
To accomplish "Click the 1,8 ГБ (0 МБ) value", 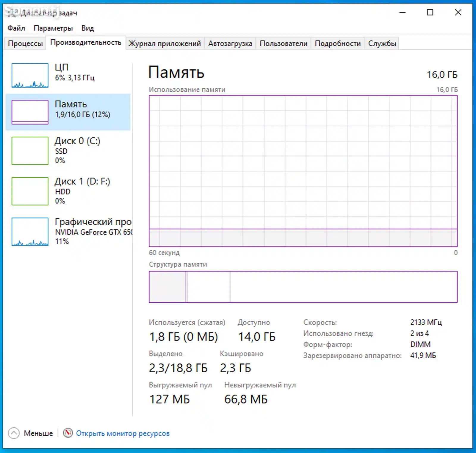I will (184, 337).
